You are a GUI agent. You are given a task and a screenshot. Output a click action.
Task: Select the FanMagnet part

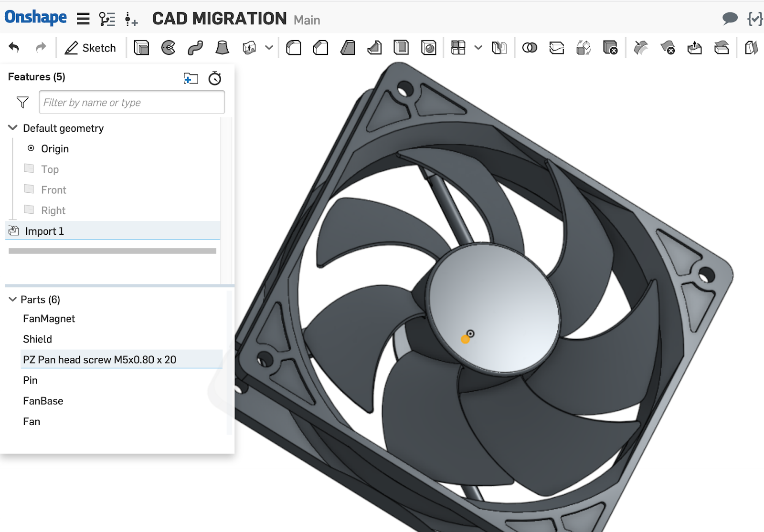pos(49,319)
